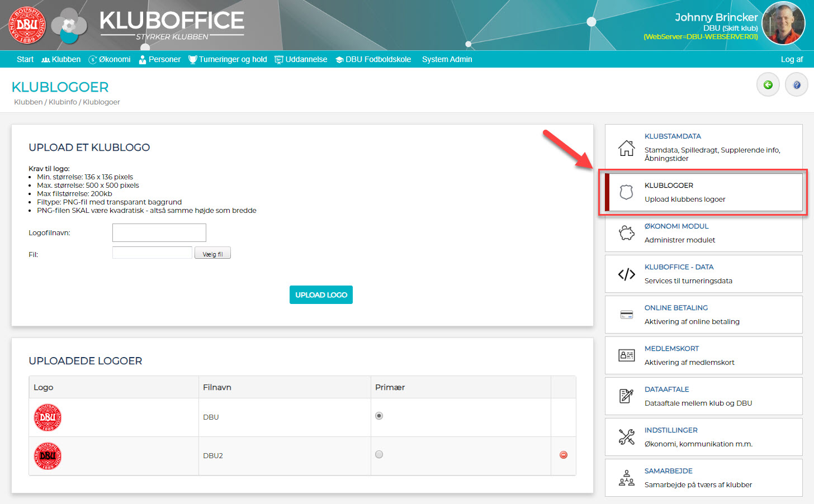The height and width of the screenshot is (504, 814).
Task: Click the piggy bank Økonomi Modul icon
Action: point(627,233)
